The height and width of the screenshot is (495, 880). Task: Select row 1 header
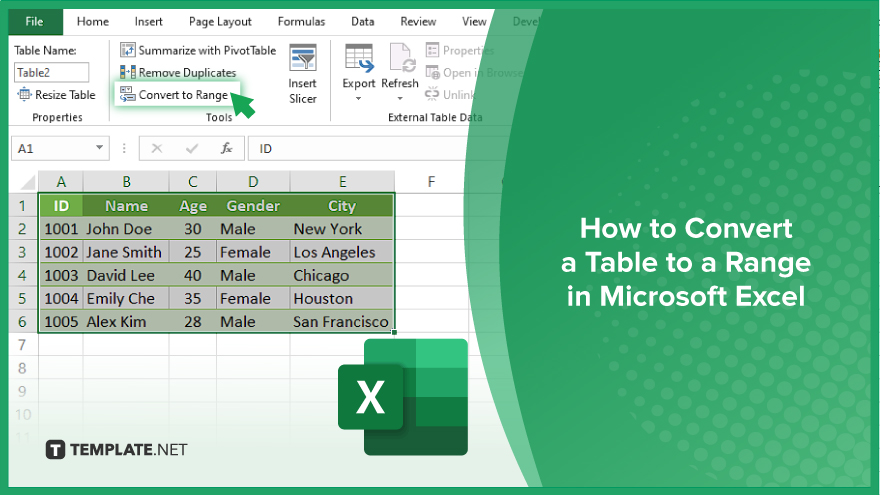pos(22,206)
